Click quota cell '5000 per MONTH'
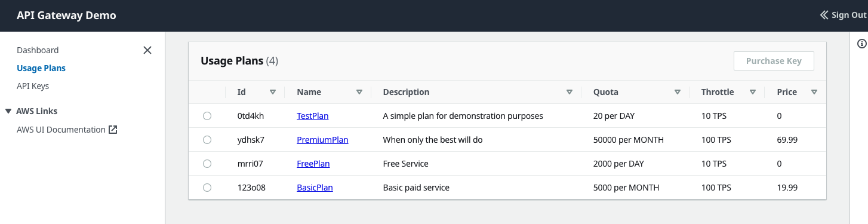Viewport: 868px width, 224px height. coord(626,188)
